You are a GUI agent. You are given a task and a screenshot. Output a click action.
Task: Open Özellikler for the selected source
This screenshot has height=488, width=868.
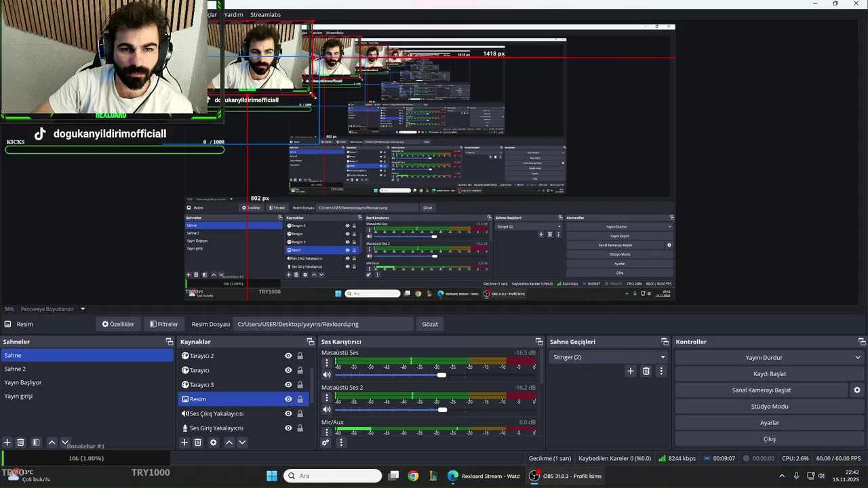(118, 324)
